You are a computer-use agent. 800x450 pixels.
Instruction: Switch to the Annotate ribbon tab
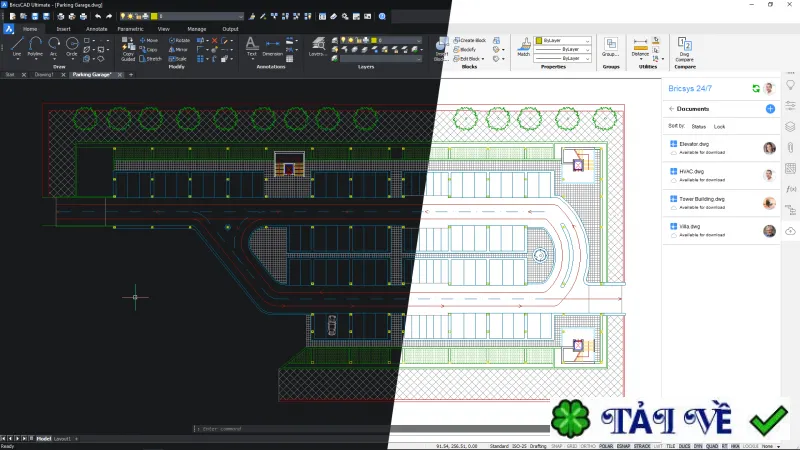coord(96,29)
